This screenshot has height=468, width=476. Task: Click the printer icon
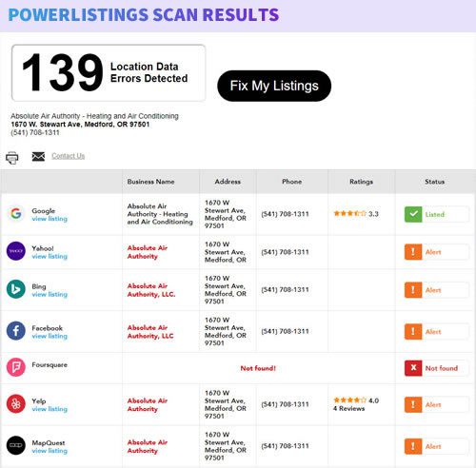coord(12,158)
